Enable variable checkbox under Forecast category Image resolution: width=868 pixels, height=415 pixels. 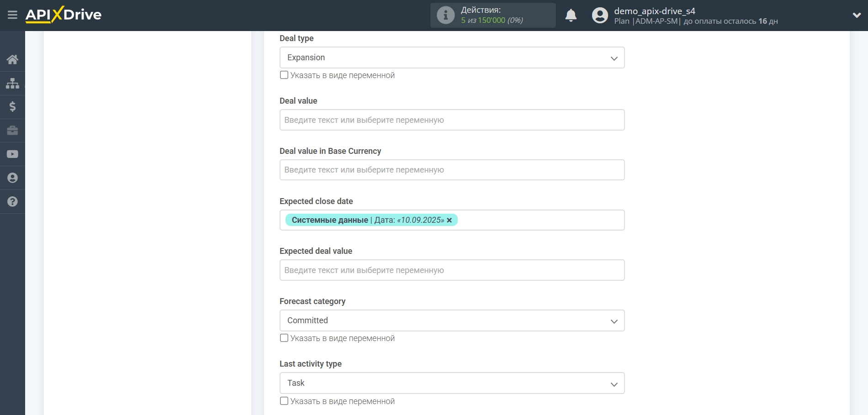tap(284, 338)
